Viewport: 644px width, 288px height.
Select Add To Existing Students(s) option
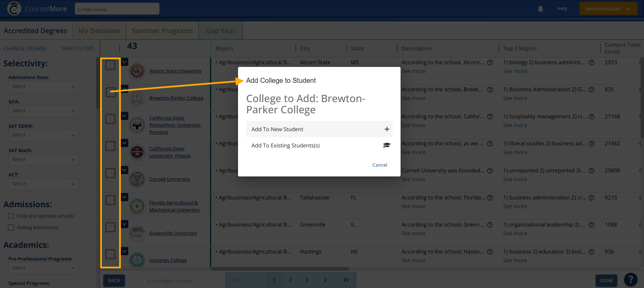click(319, 145)
